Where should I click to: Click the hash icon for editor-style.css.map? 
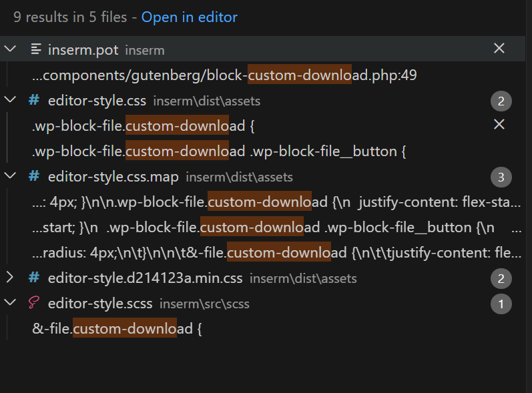coord(34,176)
